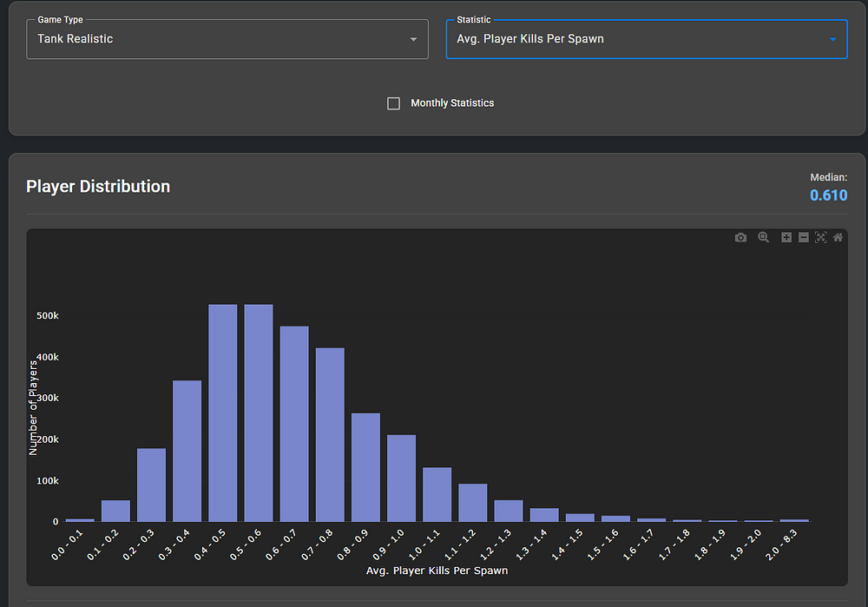Screen dimensions: 868x607
Task: Click the autoscale axes icon
Action: (821, 237)
